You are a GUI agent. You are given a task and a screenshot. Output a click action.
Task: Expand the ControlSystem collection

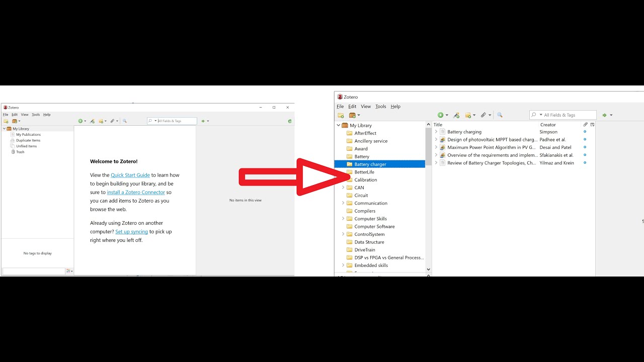pyautogui.click(x=343, y=234)
